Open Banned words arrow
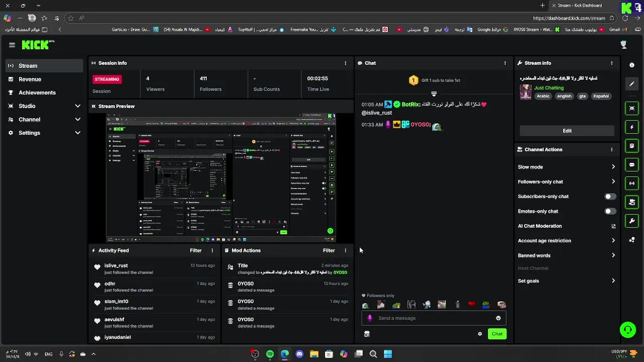Screen dimensions: 644x362 click(613, 255)
